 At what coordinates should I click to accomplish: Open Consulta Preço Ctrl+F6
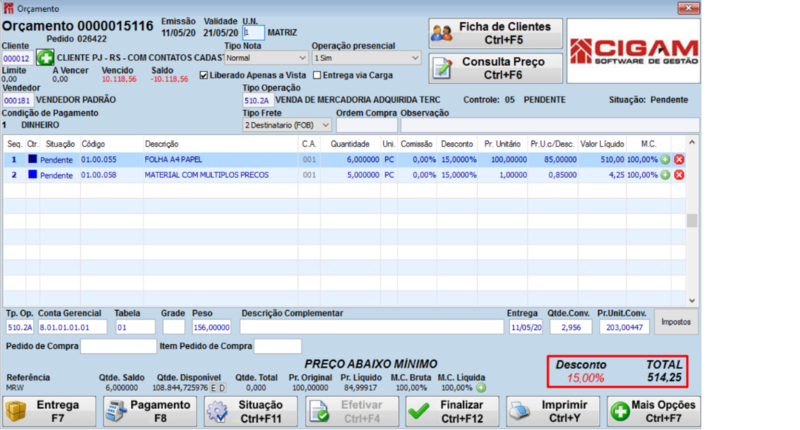pos(495,68)
